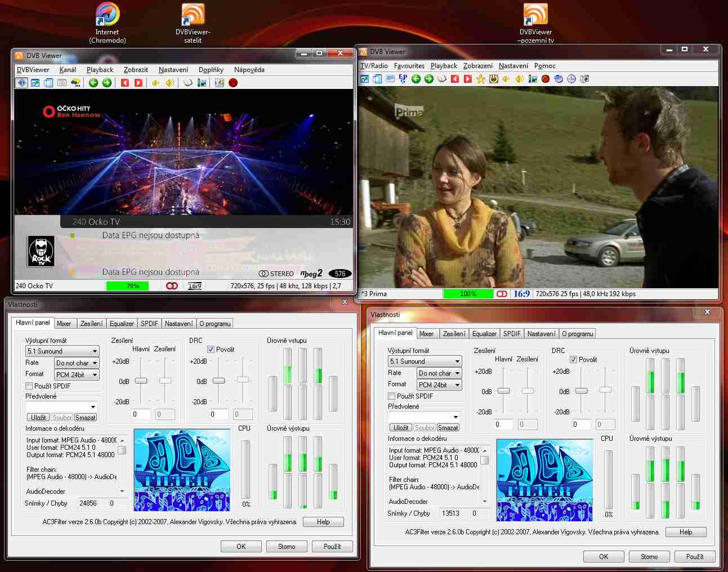Click the EPG icon in right DVB Viewer toolbar

click(403, 79)
